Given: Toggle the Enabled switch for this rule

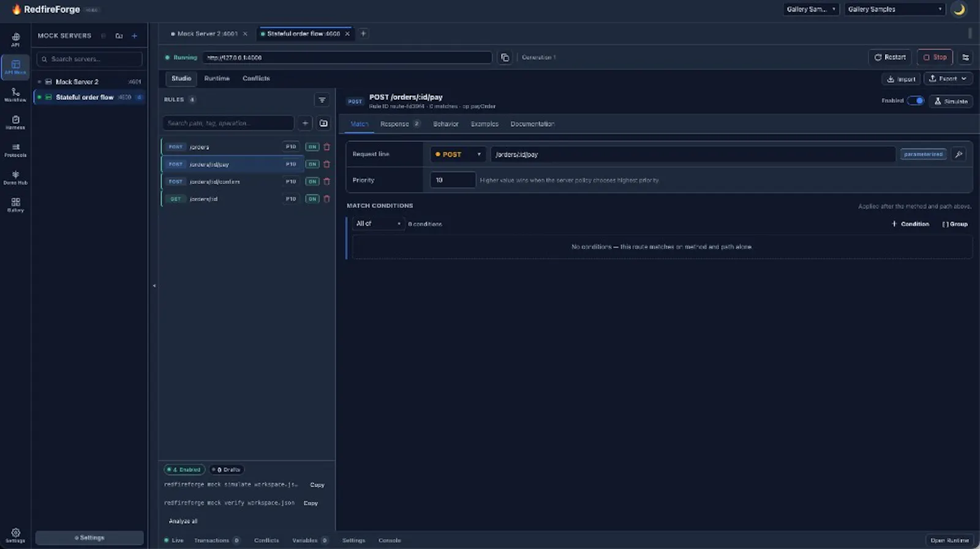Looking at the screenshot, I should [916, 101].
